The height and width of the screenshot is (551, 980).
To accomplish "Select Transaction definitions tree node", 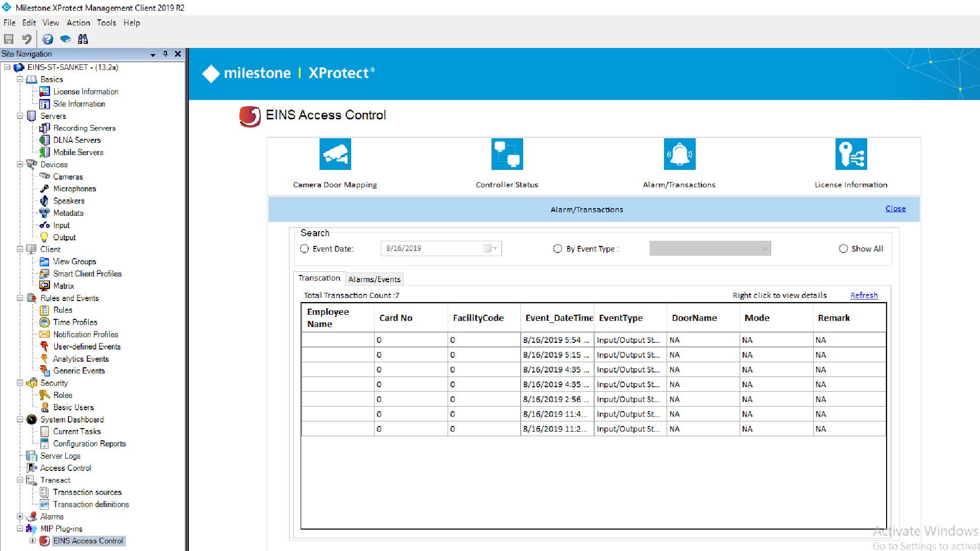I will coord(91,505).
